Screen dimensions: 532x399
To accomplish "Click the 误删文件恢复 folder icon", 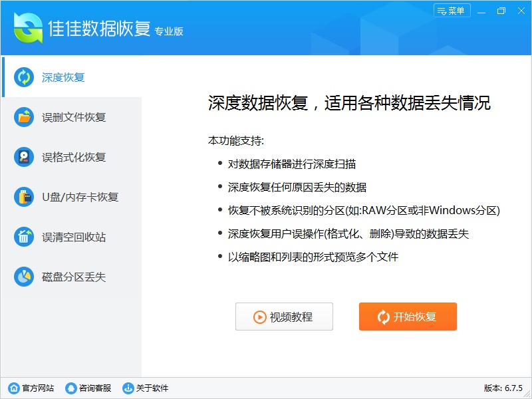I will [24, 117].
